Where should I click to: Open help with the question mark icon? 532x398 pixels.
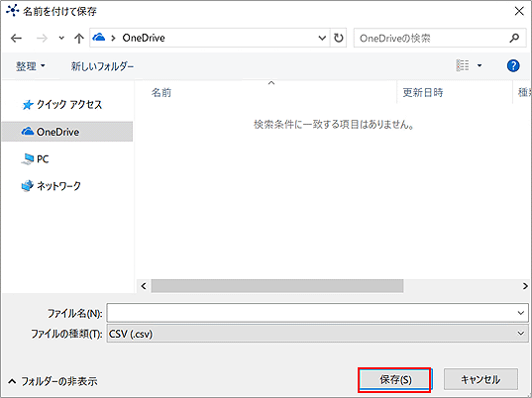coord(513,65)
